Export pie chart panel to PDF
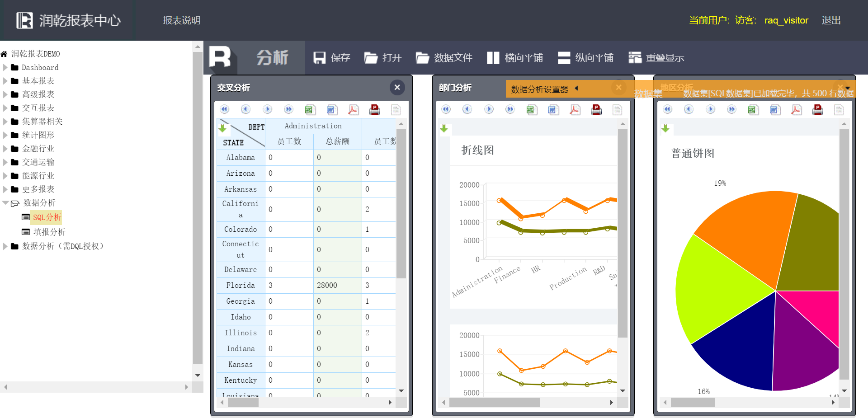Image resolution: width=868 pixels, height=418 pixels. 796,109
